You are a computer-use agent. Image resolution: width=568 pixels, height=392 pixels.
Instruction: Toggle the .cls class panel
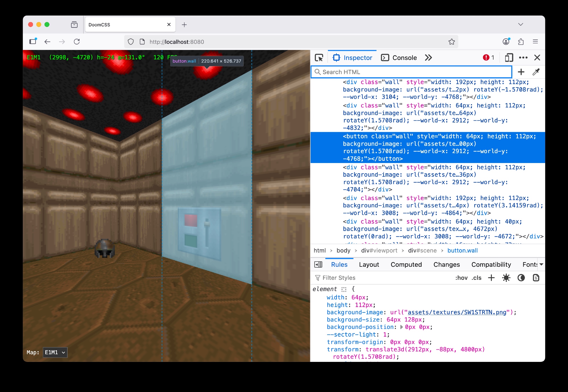[477, 278]
